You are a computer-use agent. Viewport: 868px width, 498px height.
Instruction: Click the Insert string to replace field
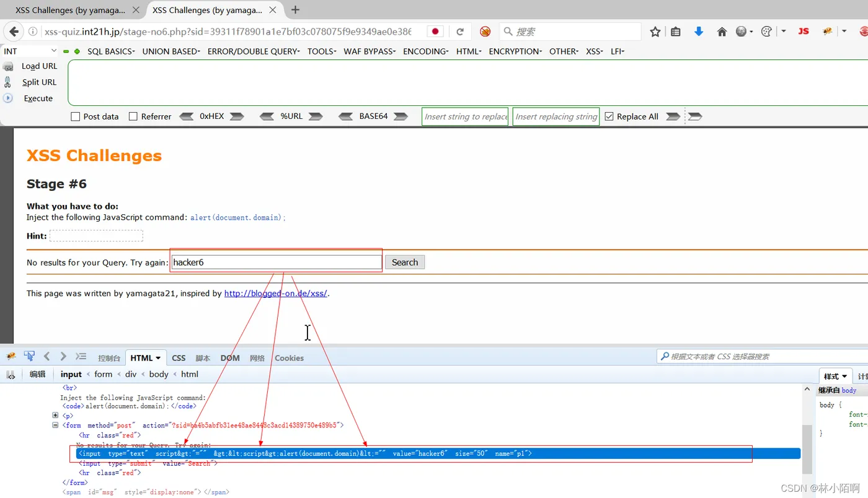[x=466, y=116]
